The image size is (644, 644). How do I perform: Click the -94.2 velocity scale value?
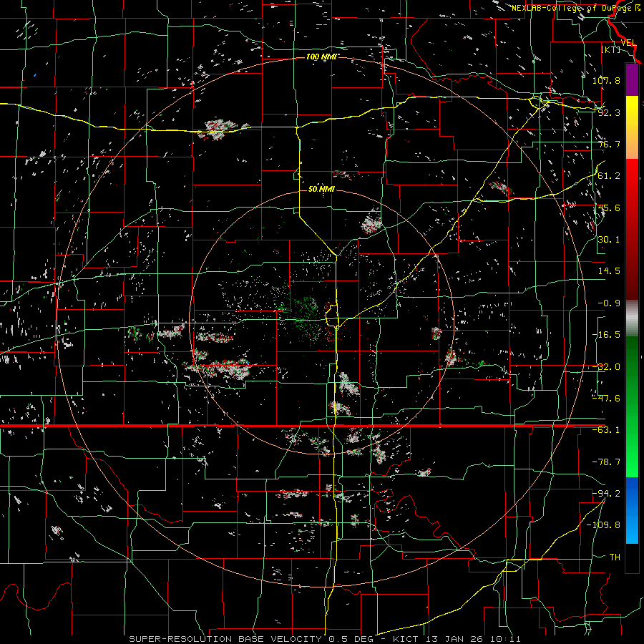[x=606, y=494]
